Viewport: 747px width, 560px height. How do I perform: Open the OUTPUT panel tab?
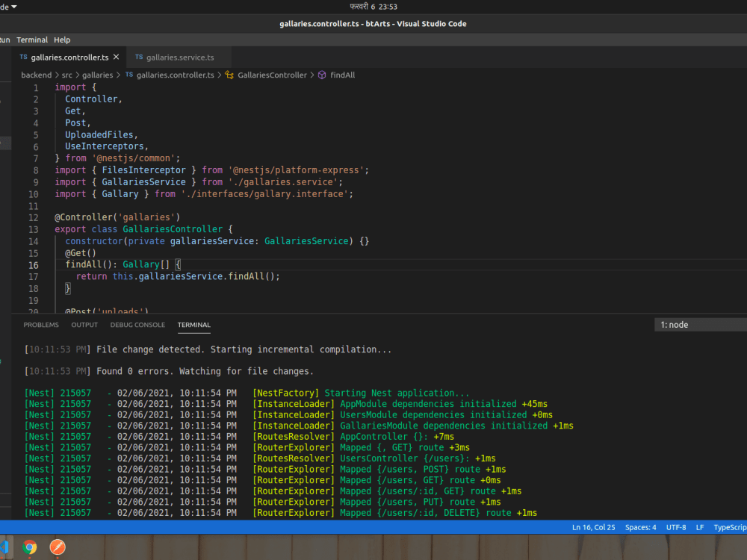tap(84, 325)
